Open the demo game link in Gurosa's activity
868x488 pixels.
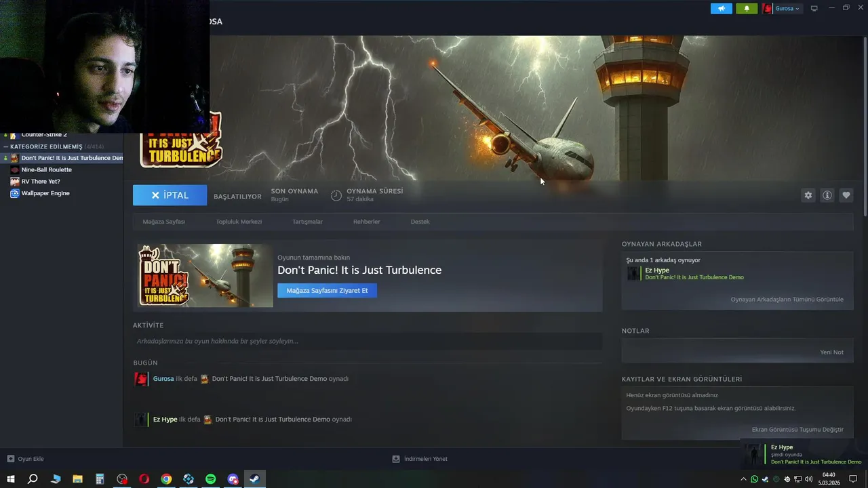tap(269, 379)
